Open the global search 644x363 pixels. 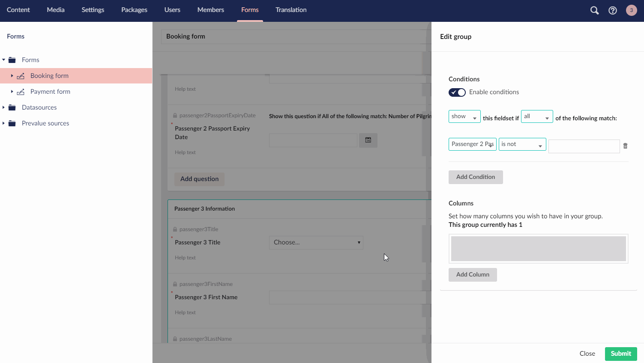(x=594, y=10)
